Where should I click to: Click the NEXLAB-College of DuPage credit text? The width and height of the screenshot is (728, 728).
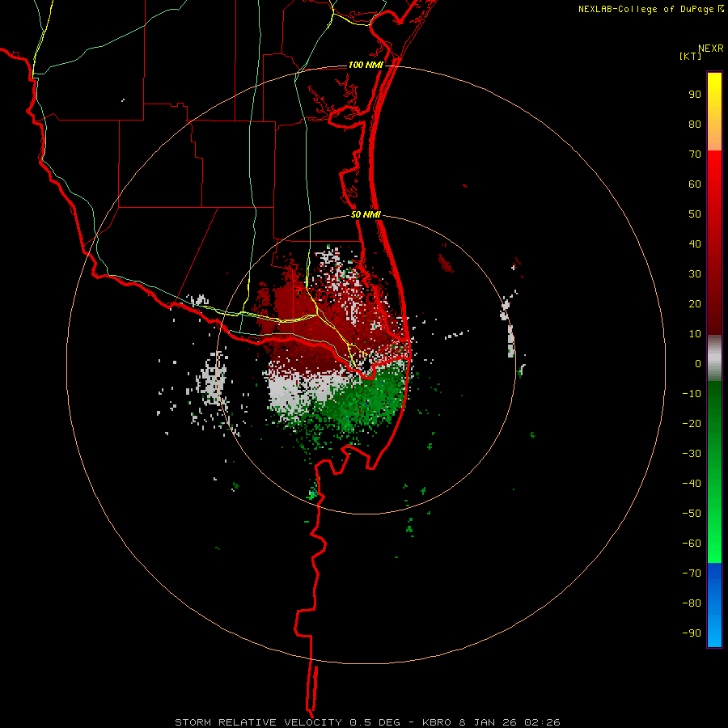tap(650, 9)
